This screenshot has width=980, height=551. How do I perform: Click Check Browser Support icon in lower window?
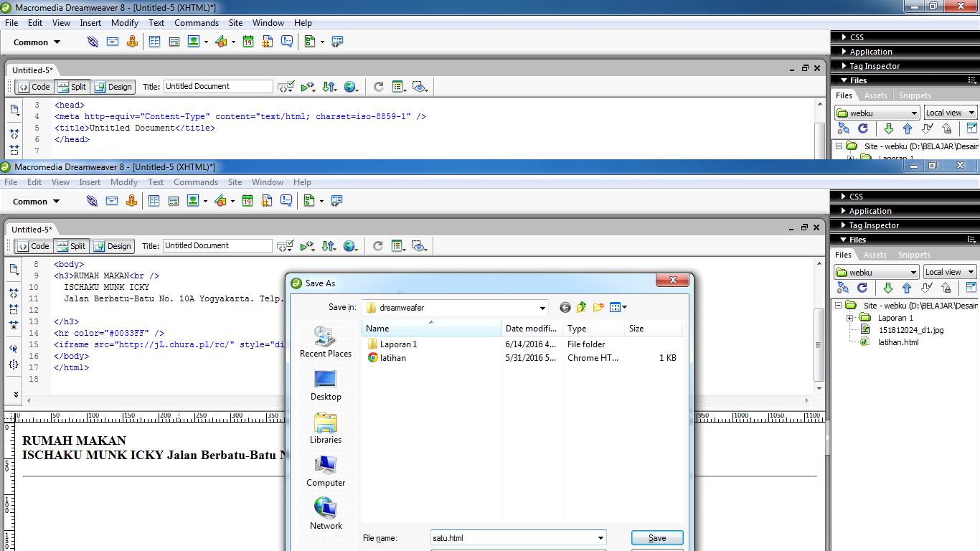[x=286, y=246]
